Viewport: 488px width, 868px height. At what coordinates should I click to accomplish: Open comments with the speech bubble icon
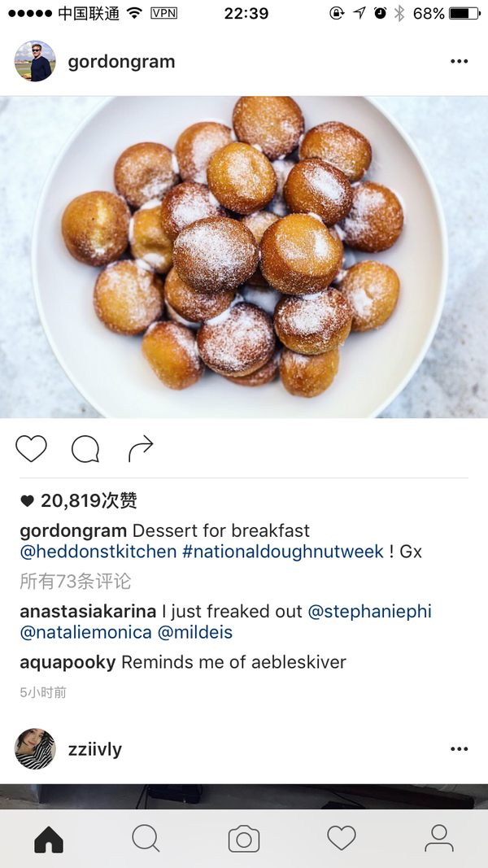(85, 448)
